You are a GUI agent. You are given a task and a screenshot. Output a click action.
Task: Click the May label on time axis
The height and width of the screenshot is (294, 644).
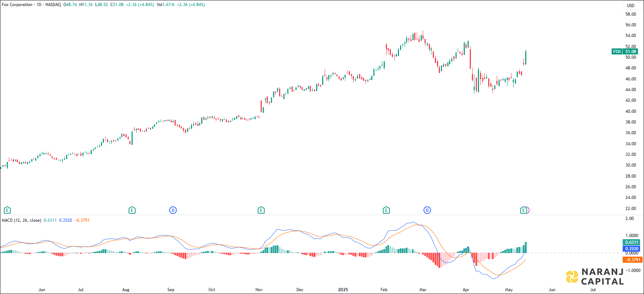point(509,290)
